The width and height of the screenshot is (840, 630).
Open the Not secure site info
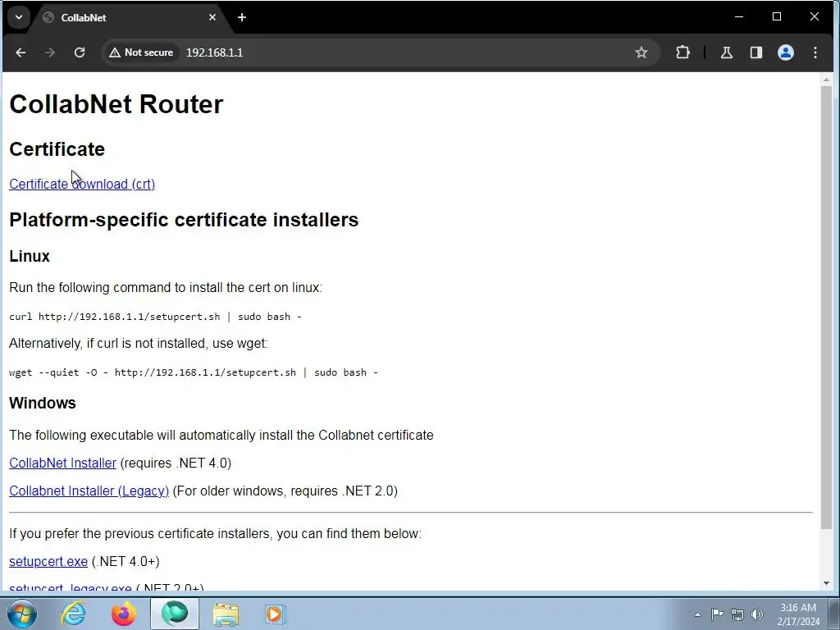141,52
